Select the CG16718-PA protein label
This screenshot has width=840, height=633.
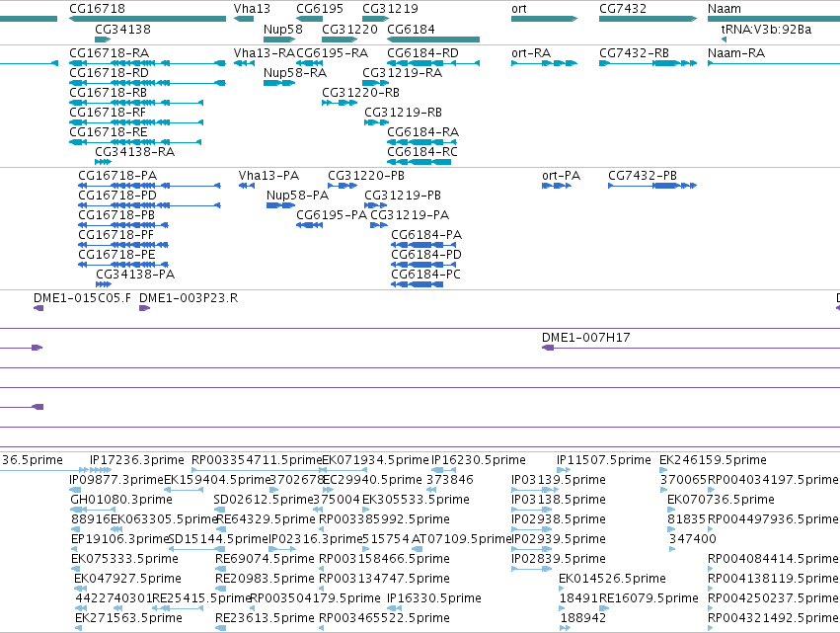[117, 175]
